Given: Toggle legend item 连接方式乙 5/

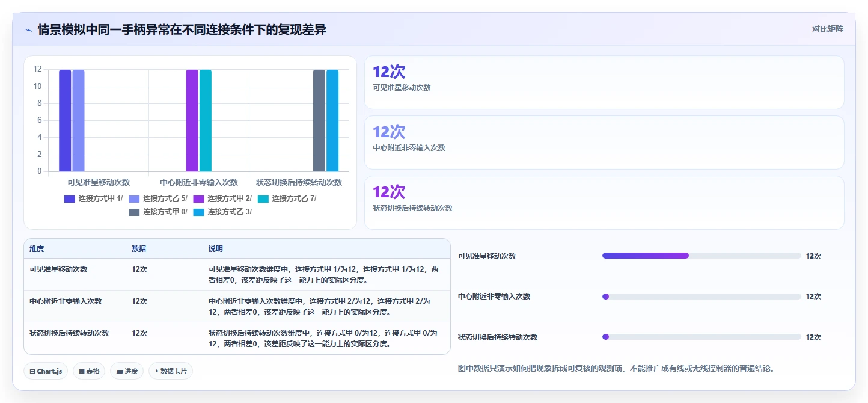Looking at the screenshot, I should click(x=158, y=198).
